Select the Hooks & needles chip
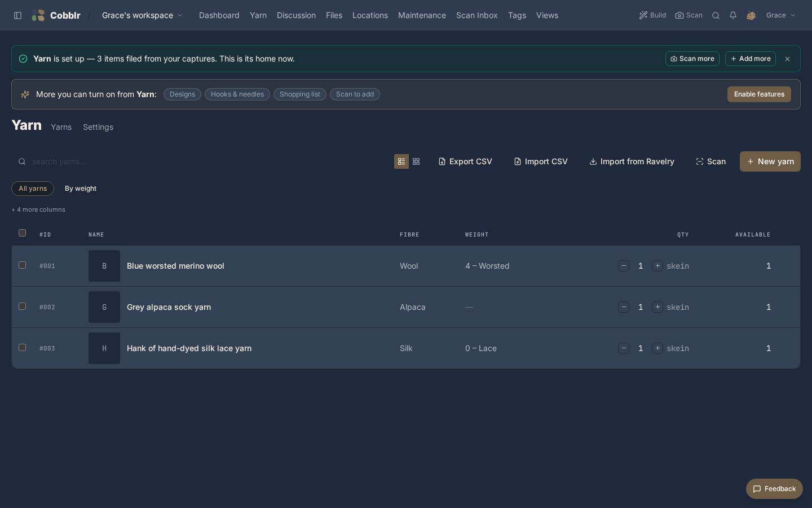Image resolution: width=812 pixels, height=508 pixels. [x=237, y=94]
